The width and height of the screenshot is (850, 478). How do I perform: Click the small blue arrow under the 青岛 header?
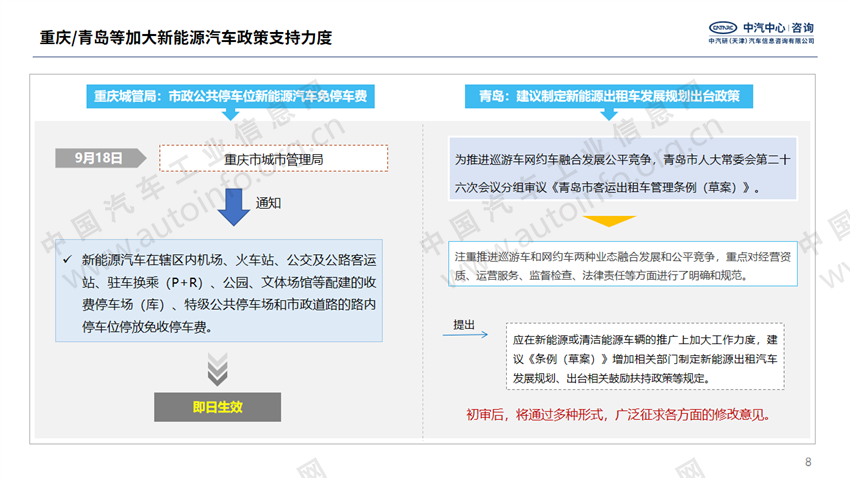click(609, 114)
